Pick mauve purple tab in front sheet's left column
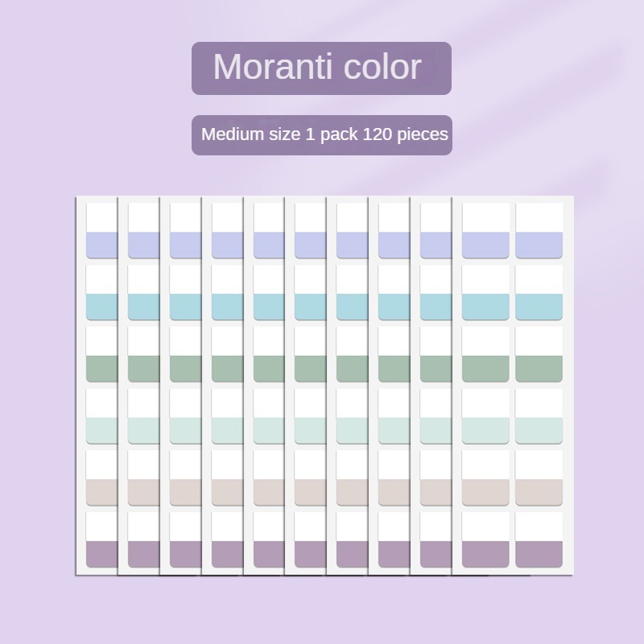 click(x=485, y=553)
